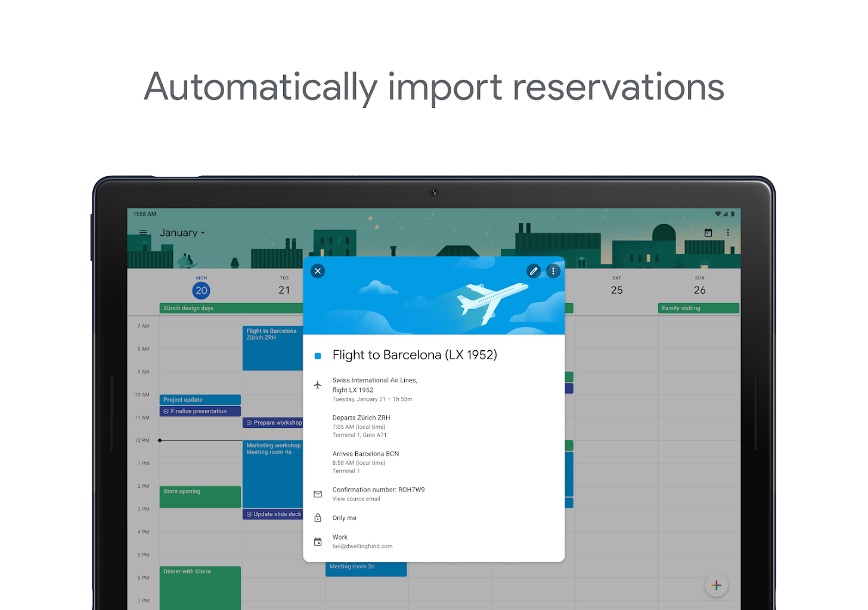Open the Flight to Barcelona calendar event
Screen dimensions: 868x610
[272, 348]
